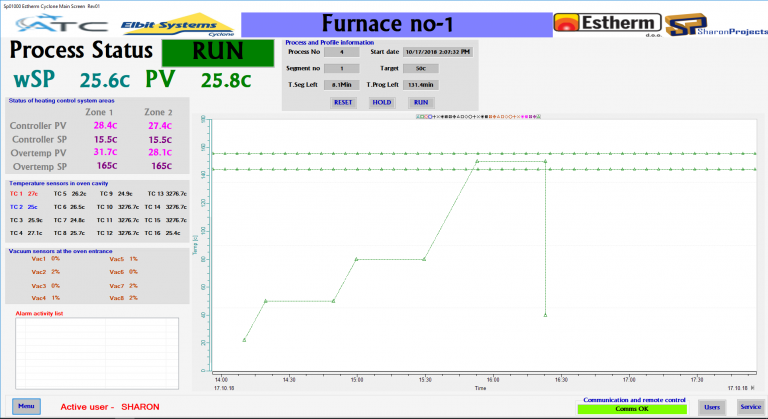This screenshot has width=768, height=419.
Task: Click the T.Seg Left value box
Action: click(341, 85)
